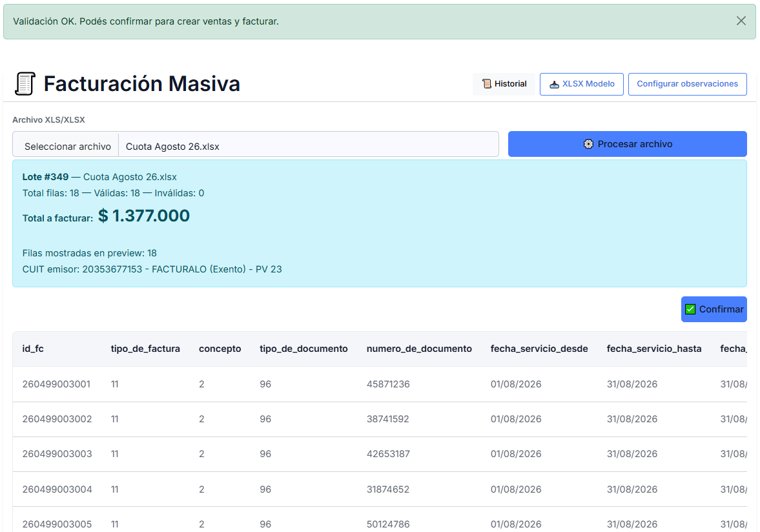Confirm the batch with Confirmar button
The height and width of the screenshot is (532, 760).
[x=714, y=309]
